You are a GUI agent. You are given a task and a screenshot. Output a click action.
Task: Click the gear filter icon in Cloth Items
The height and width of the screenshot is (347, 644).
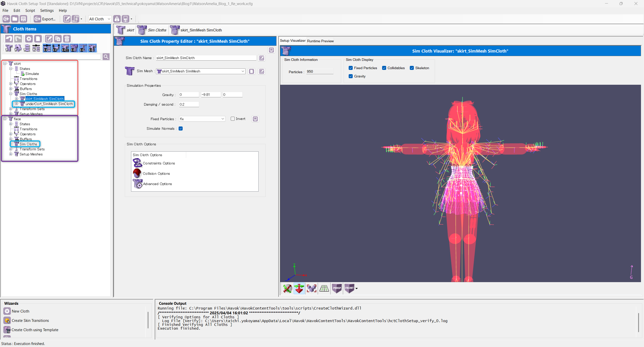pos(18,48)
